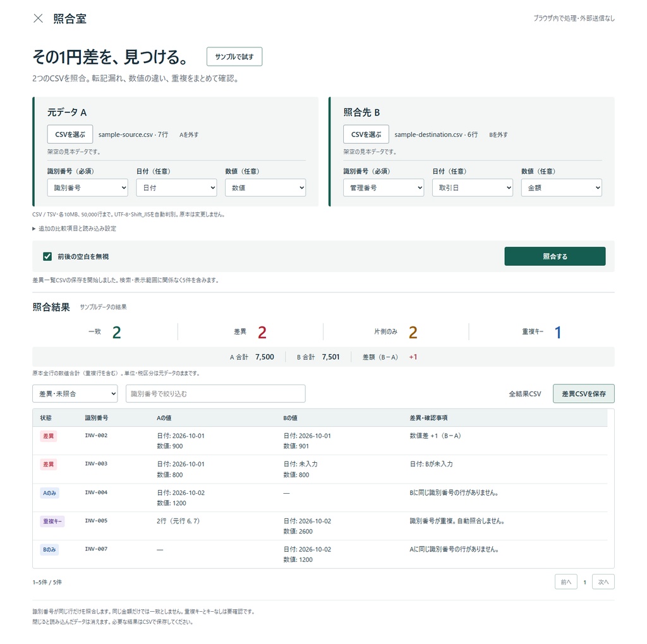Go to previous page with 前へ
Image resolution: width=647 pixels, height=644 pixels.
click(566, 582)
